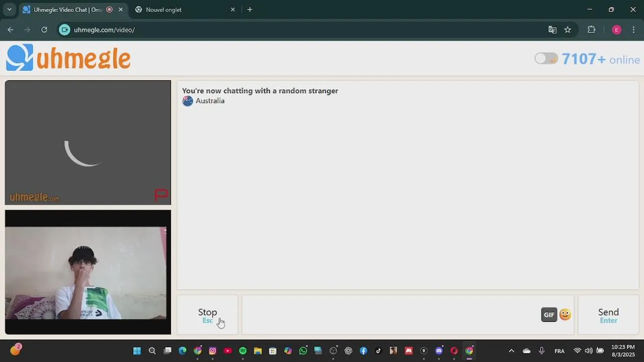Open ChatGPT from the taskbar
This screenshot has width=644, height=362.
(x=348, y=351)
